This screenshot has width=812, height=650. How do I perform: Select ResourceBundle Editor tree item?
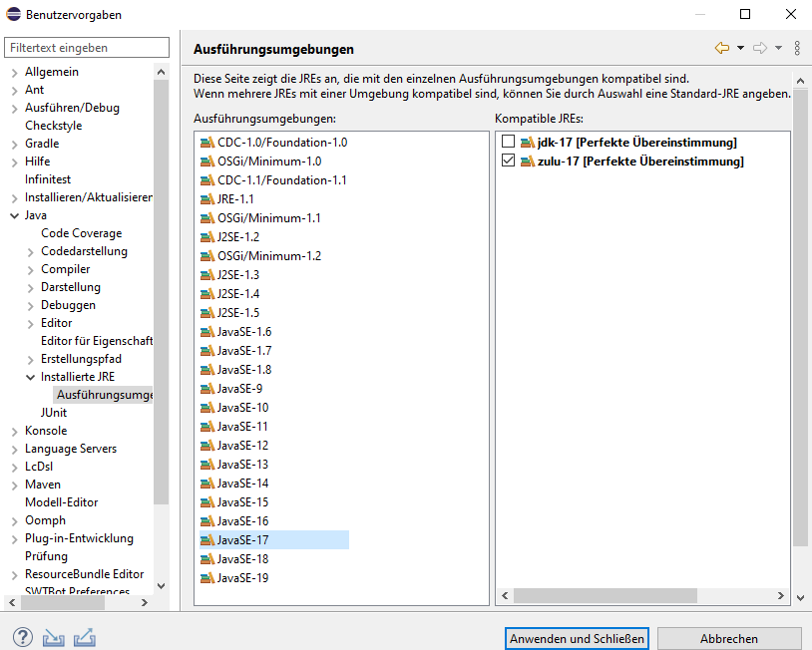[x=85, y=574]
